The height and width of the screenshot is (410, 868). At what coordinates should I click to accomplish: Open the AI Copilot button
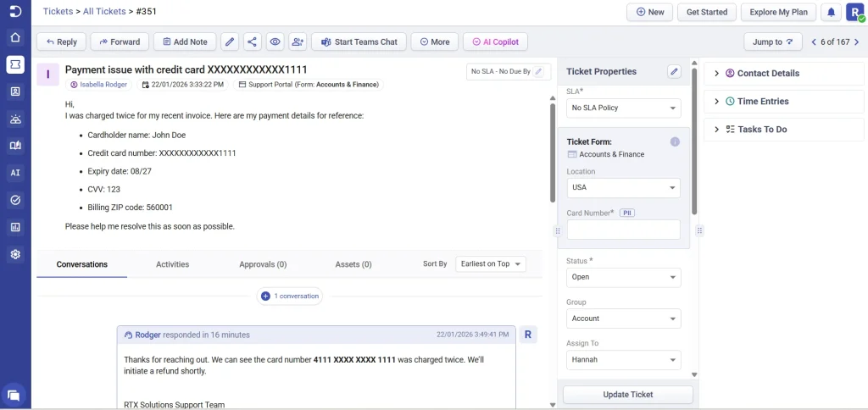pos(495,42)
